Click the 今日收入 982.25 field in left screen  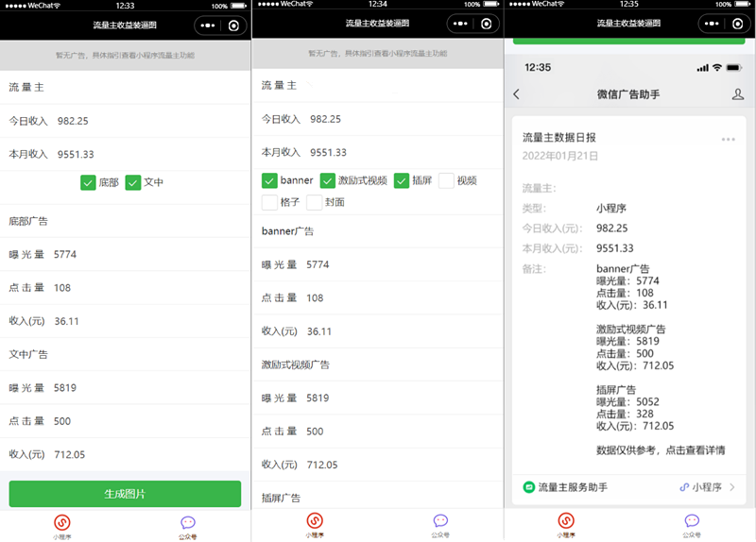coord(125,121)
